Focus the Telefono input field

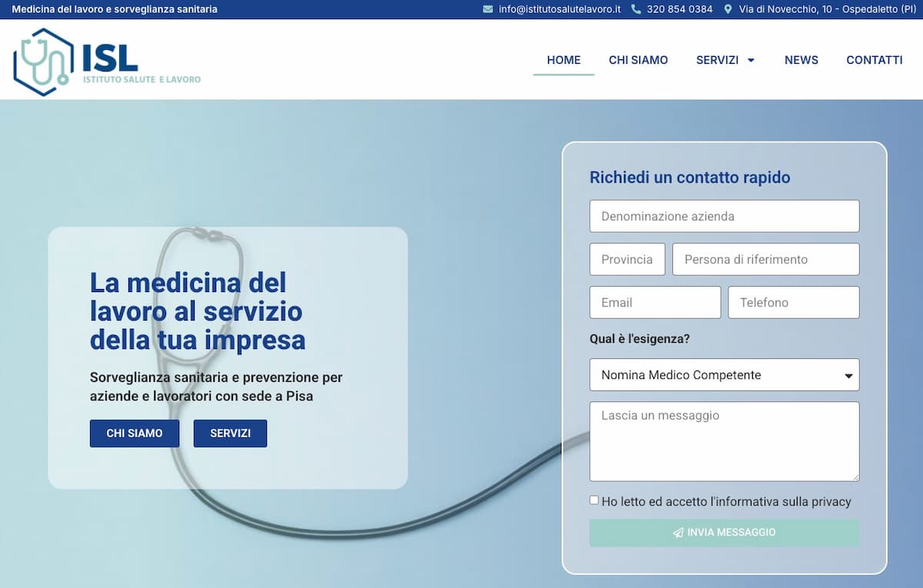tap(794, 302)
